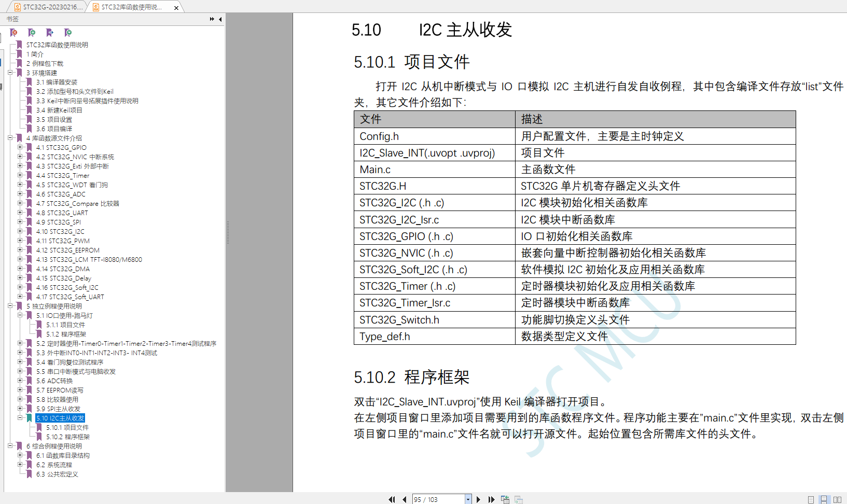Click the table cell I2C_Slave_INT(.uvopt .uvproj)
Screen dimensions: 847x504
[435, 153]
